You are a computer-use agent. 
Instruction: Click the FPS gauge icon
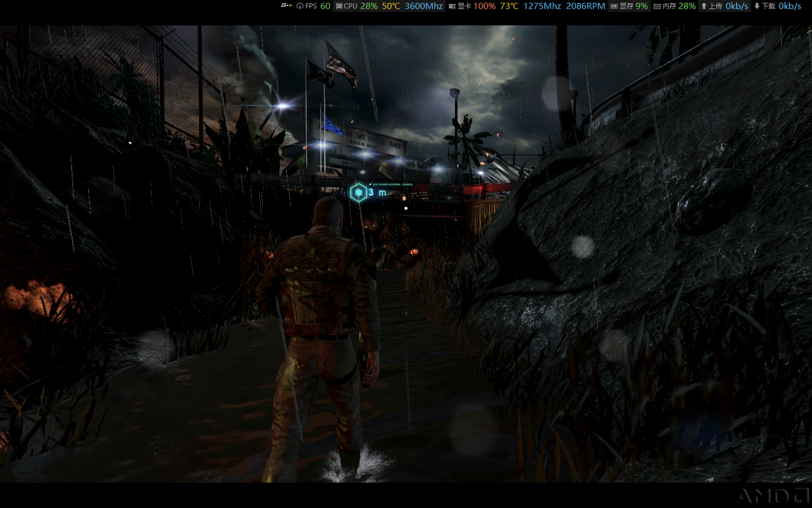300,6
